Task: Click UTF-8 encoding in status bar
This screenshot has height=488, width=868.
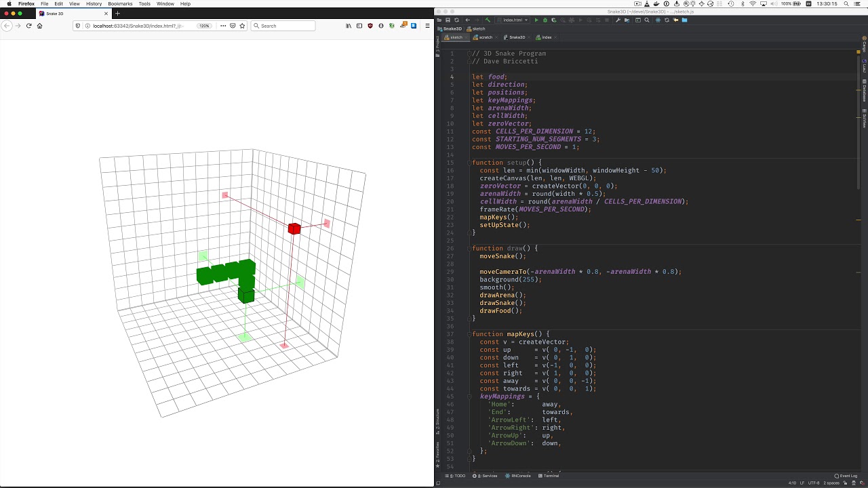Action: coord(814,483)
